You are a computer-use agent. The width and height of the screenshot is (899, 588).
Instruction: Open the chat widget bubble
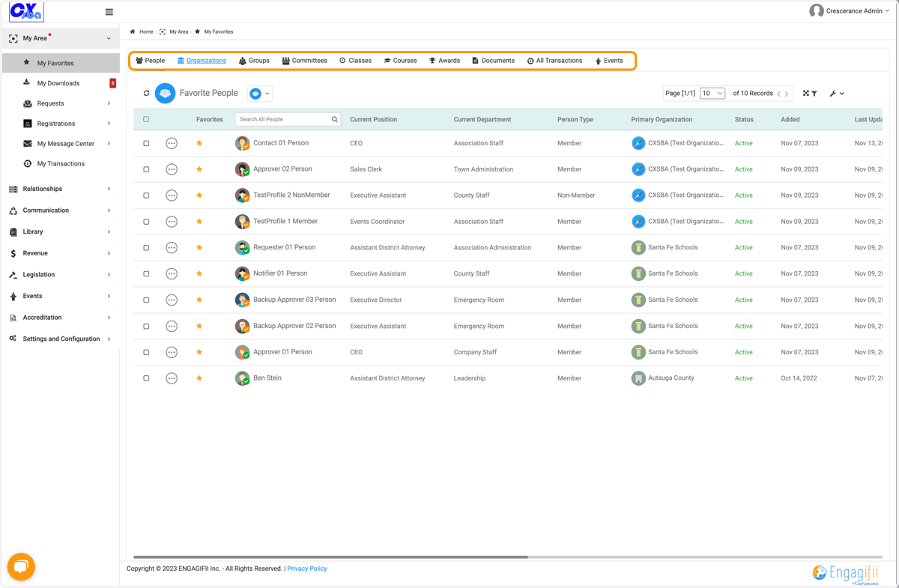pos(21,566)
